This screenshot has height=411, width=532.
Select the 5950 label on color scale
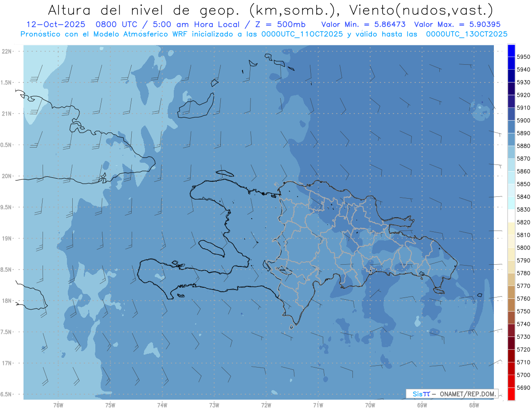pos(524,57)
